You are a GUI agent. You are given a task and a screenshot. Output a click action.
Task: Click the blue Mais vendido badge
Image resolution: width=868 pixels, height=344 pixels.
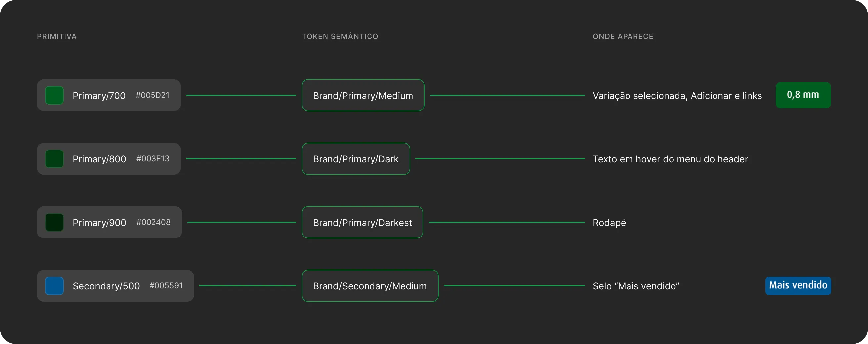798,286
